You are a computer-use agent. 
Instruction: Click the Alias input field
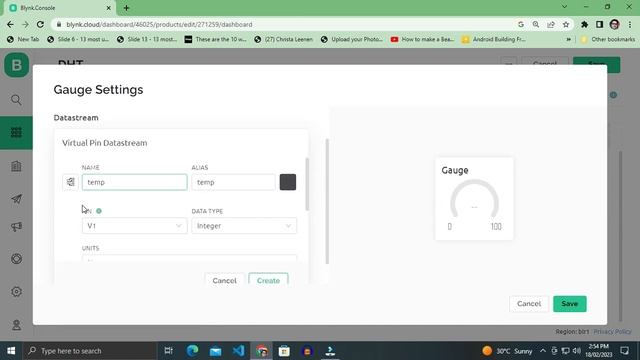(233, 182)
